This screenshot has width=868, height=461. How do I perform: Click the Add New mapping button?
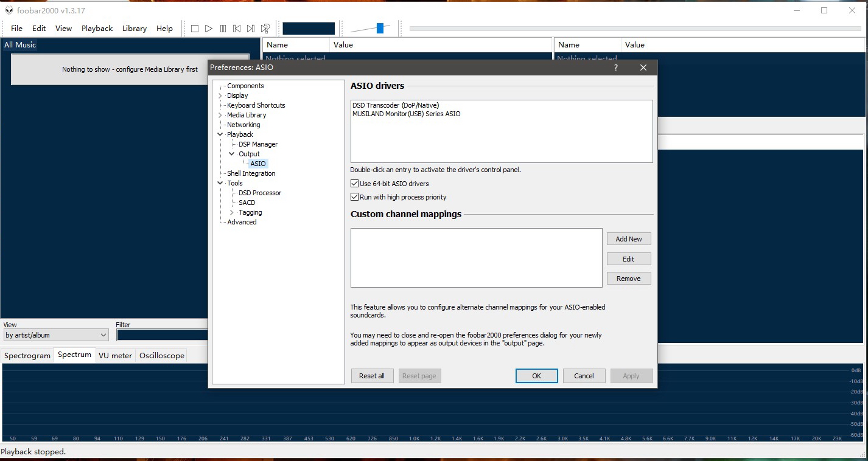coord(629,239)
